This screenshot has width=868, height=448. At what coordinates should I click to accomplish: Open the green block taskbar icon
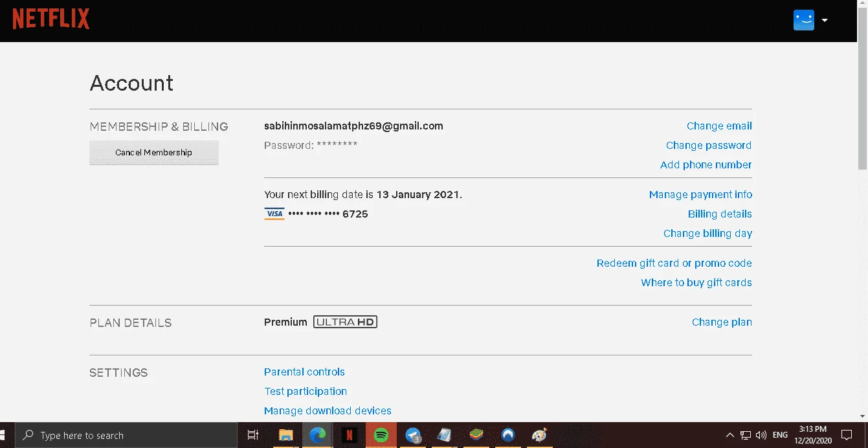coord(476,436)
